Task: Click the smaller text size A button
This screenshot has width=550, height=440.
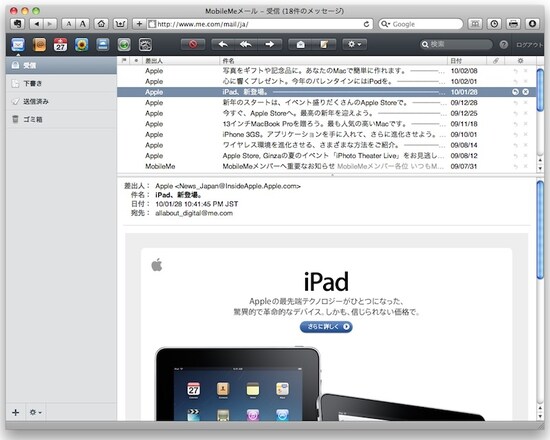Action: pos(69,24)
